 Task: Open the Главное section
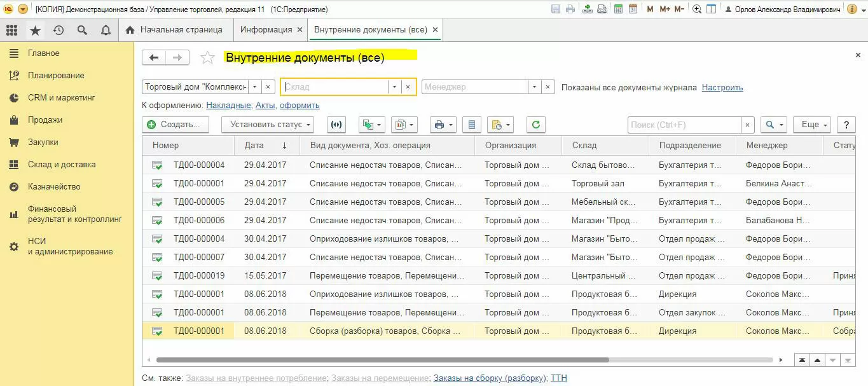(x=43, y=53)
